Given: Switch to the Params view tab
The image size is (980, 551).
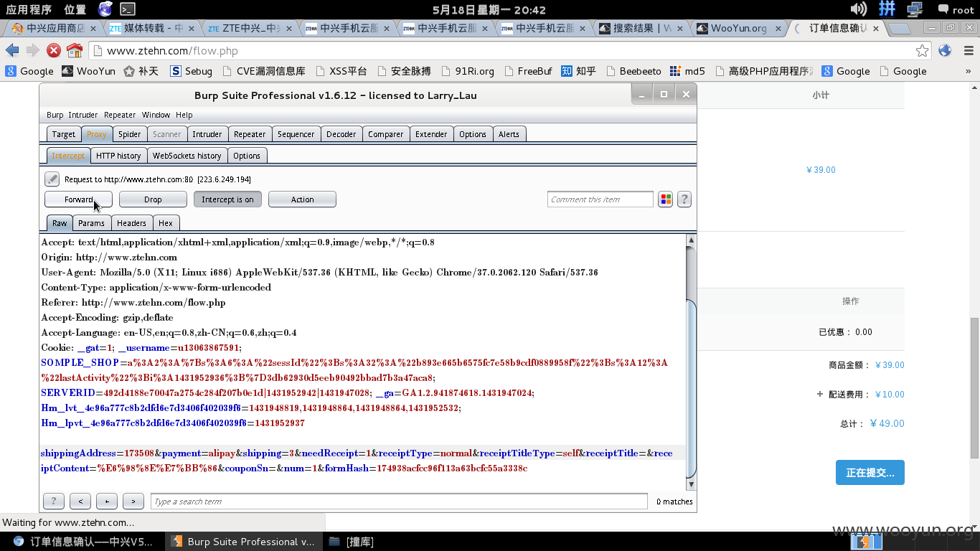Looking at the screenshot, I should 91,223.
